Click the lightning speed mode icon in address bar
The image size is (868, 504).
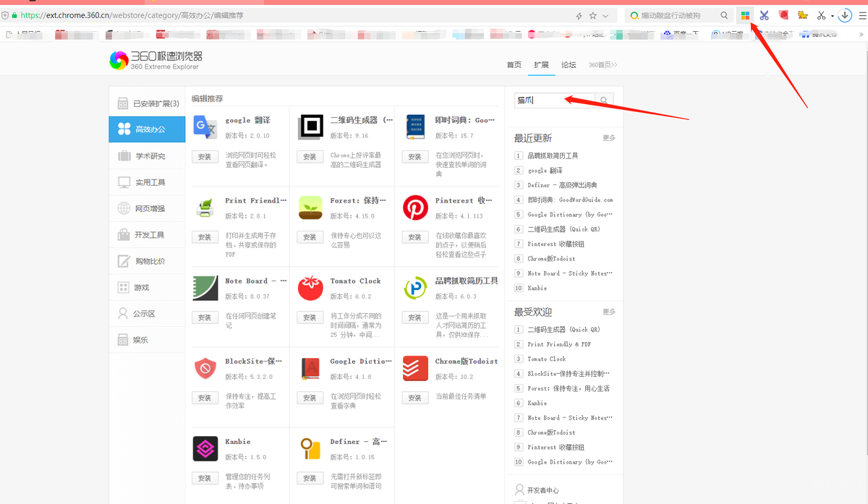(x=579, y=15)
